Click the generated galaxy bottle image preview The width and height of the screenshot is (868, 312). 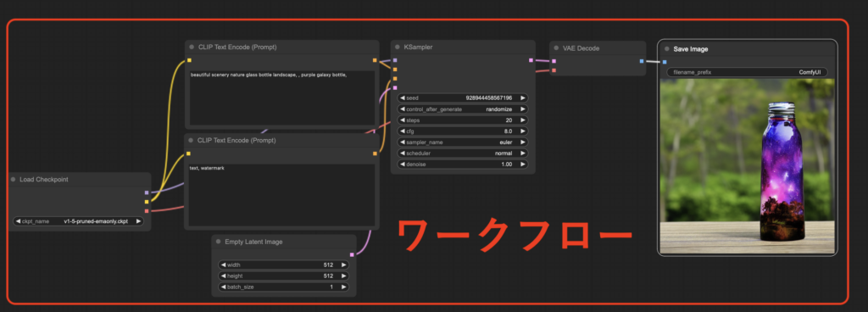pyautogui.click(x=748, y=166)
